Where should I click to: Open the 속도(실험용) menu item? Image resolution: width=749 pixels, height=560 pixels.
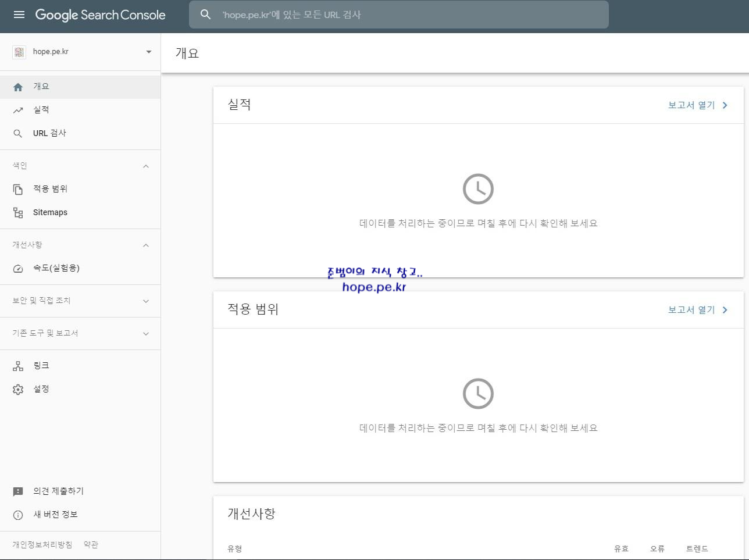click(x=80, y=268)
